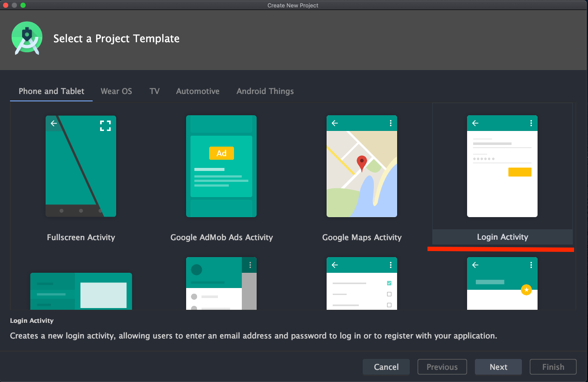Go to the Android Things tab
The height and width of the screenshot is (382, 588).
coord(265,91)
